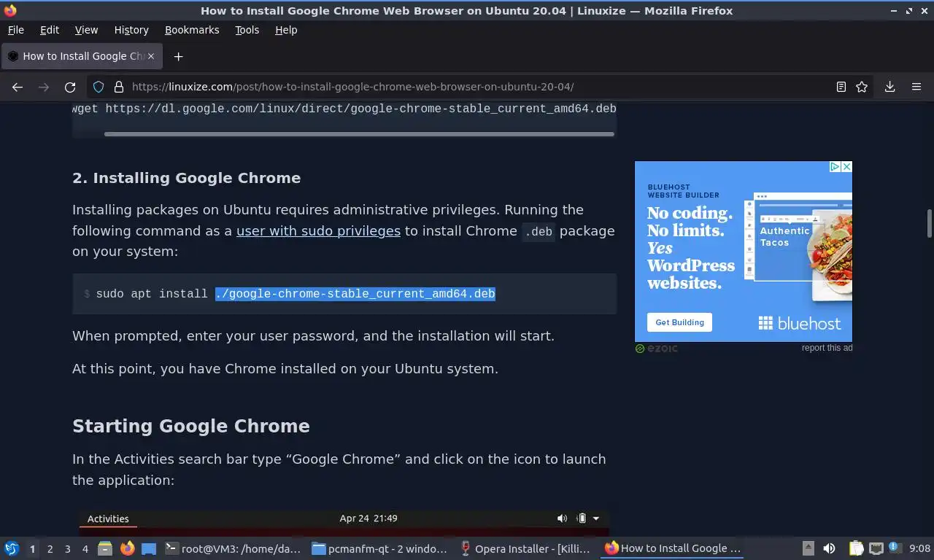
Task: Open the Edit menu
Action: [50, 30]
